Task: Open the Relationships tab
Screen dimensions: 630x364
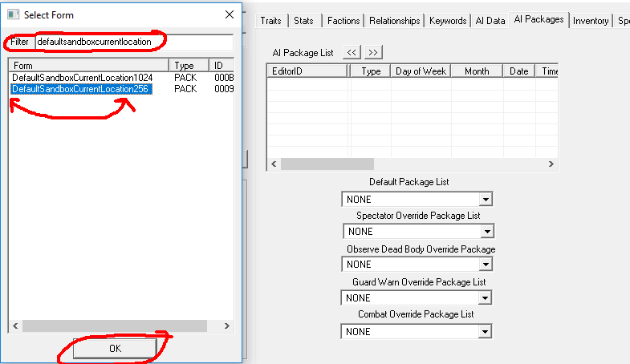Action: coord(395,21)
